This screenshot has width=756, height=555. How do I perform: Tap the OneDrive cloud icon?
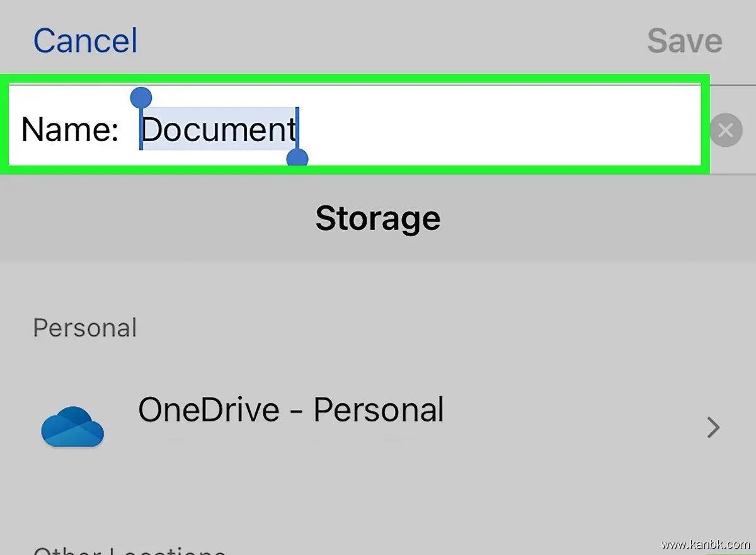72,427
